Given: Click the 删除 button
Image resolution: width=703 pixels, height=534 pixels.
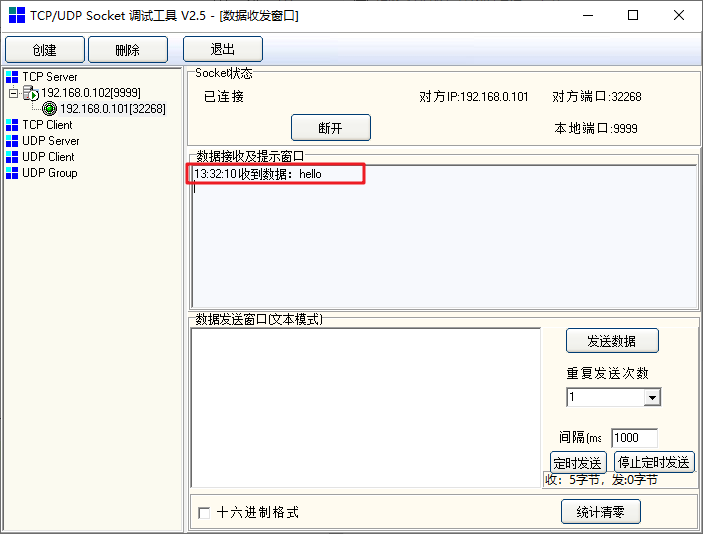Looking at the screenshot, I should coord(128,49).
